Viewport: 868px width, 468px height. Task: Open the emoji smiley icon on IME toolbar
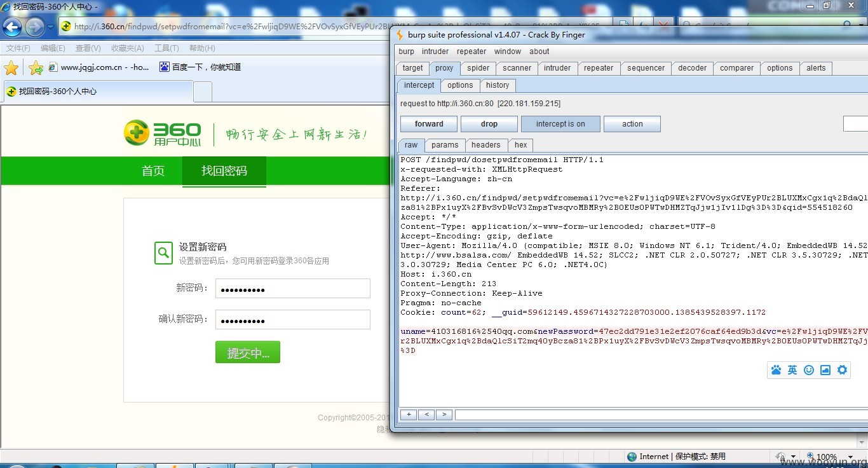(x=809, y=370)
